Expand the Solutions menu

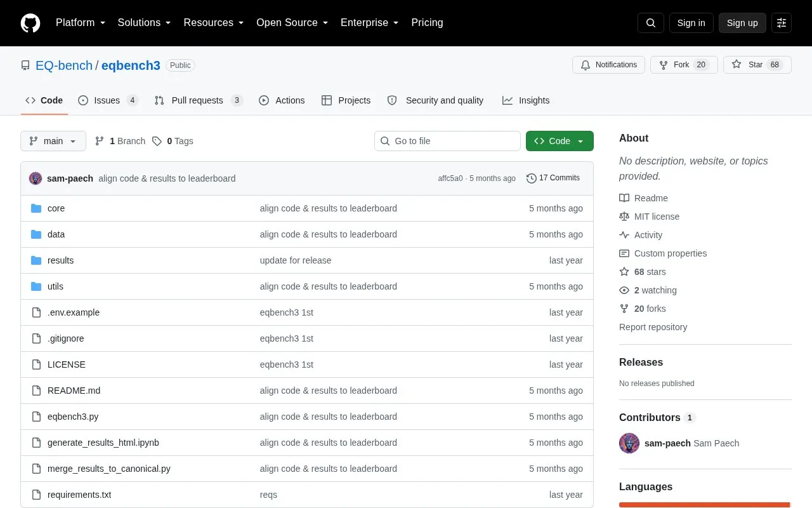(x=145, y=23)
